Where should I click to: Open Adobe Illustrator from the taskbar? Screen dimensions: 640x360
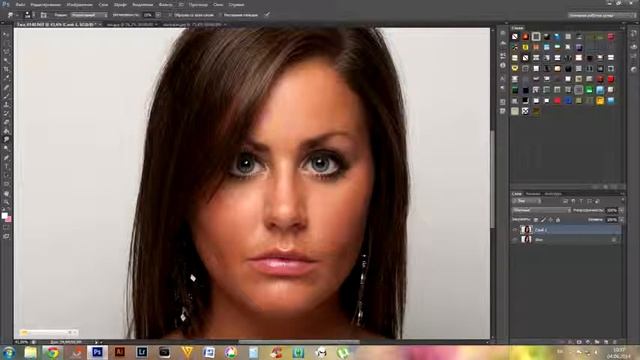pyautogui.click(x=120, y=352)
